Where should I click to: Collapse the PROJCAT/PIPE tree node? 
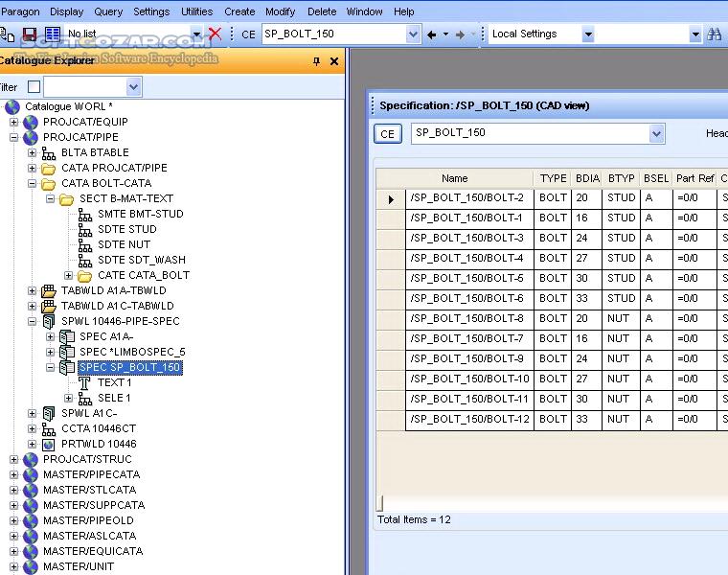(14, 137)
